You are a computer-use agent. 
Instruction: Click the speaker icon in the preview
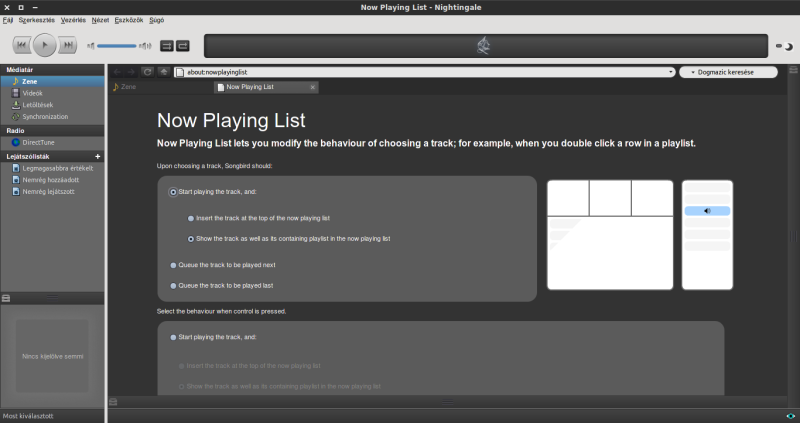707,211
